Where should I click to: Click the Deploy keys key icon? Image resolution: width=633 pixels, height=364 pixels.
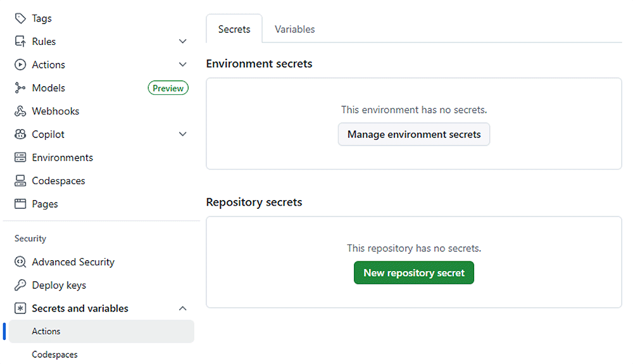(20, 286)
